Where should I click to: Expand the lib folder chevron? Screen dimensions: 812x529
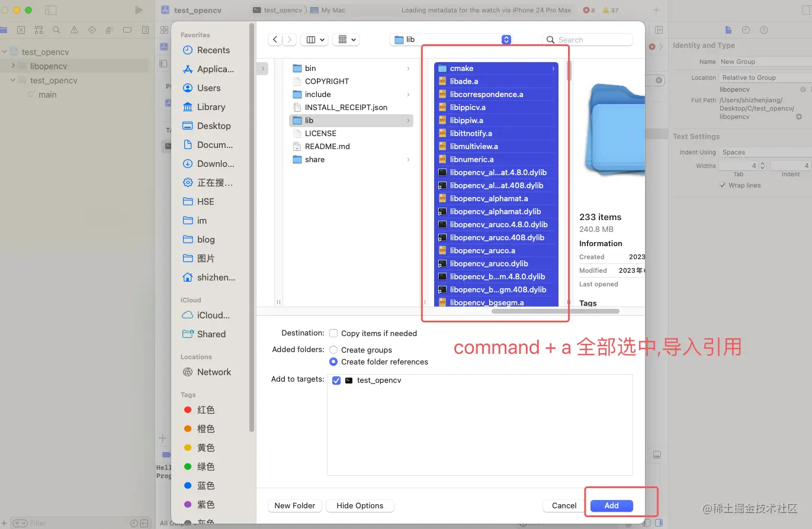tap(408, 121)
